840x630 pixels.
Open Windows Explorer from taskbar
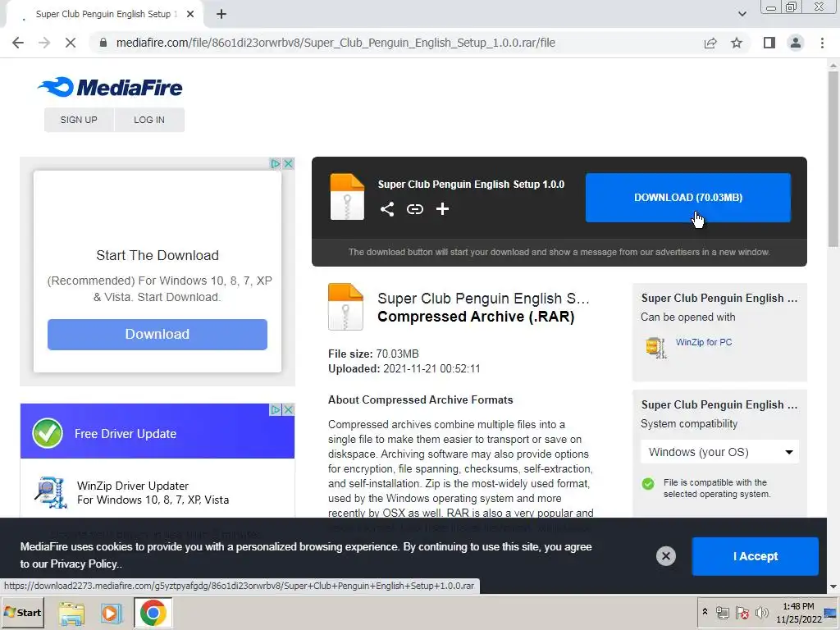tap(71, 613)
